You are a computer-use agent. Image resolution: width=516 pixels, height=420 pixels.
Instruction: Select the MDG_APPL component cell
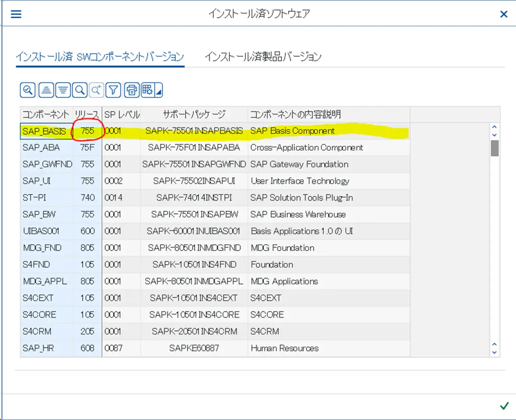[47, 281]
